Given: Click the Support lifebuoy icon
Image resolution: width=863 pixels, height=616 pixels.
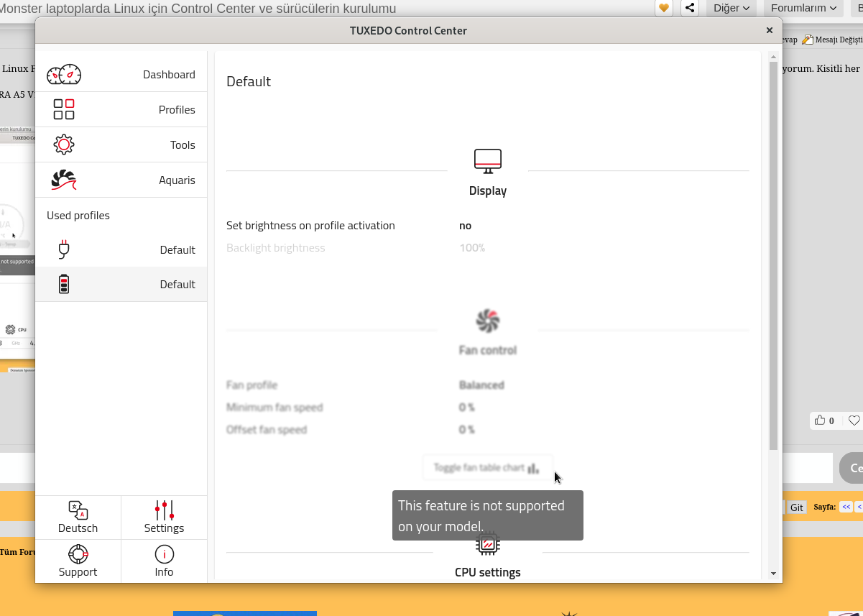Looking at the screenshot, I should coord(78,554).
